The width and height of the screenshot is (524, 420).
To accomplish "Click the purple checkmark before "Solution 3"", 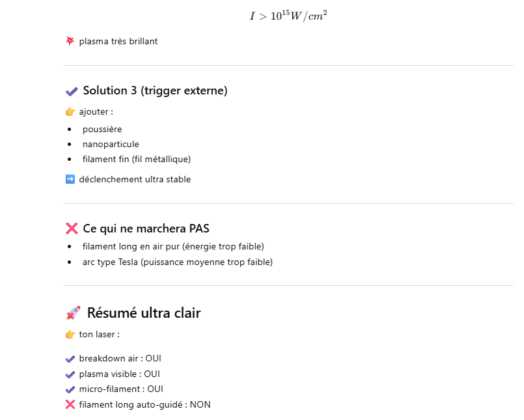I will [72, 91].
